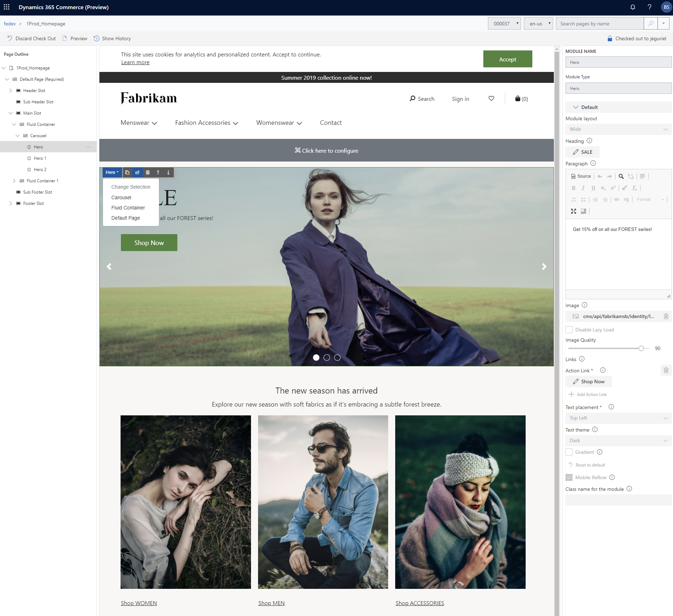The height and width of the screenshot is (616, 673).
Task: Open the Text placement dropdown
Action: tap(618, 418)
